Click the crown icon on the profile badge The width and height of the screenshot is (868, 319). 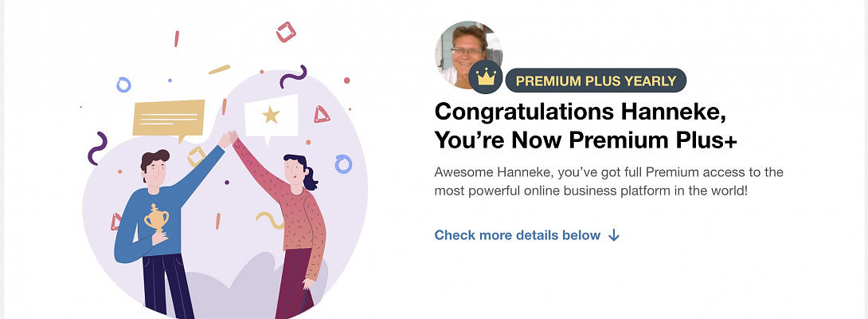pyautogui.click(x=485, y=78)
